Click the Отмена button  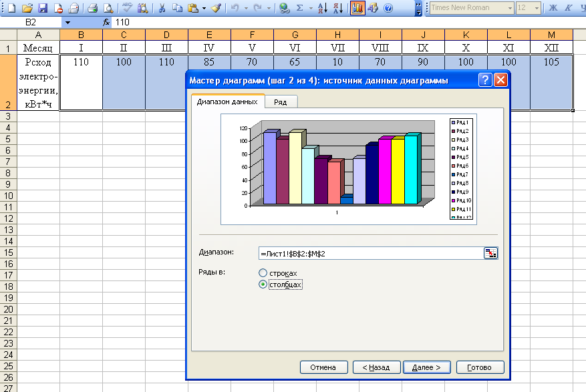(323, 367)
